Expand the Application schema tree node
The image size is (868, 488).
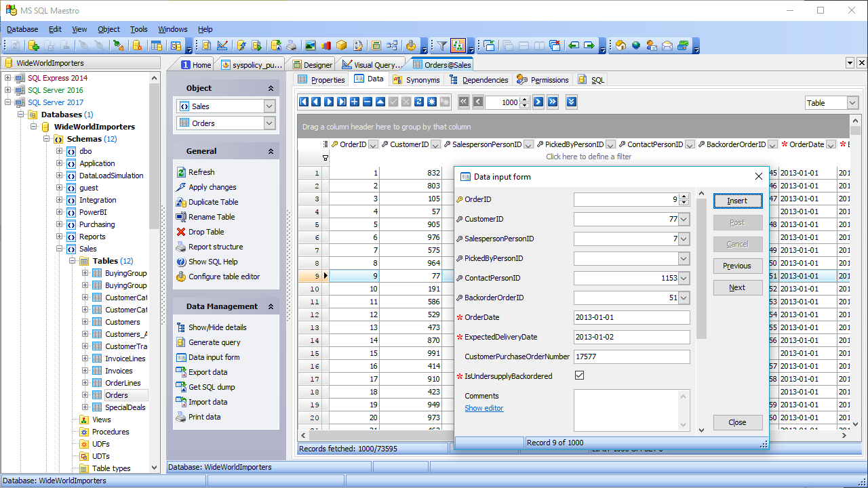point(59,163)
